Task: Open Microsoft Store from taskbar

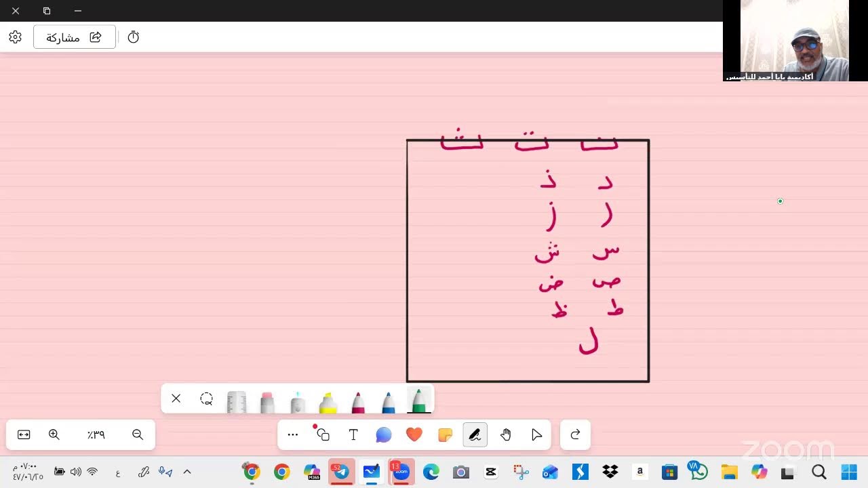Action: click(x=669, y=472)
